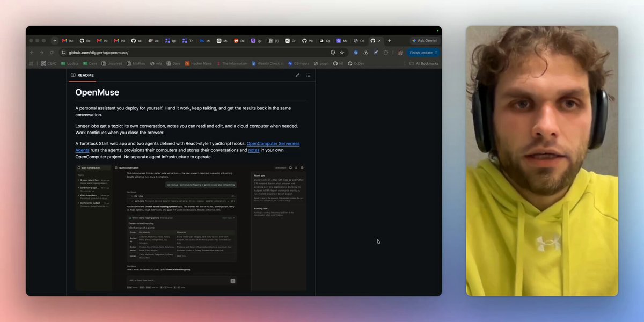Click the pencil icon to edit the README
The image size is (644, 322).
pos(297,75)
